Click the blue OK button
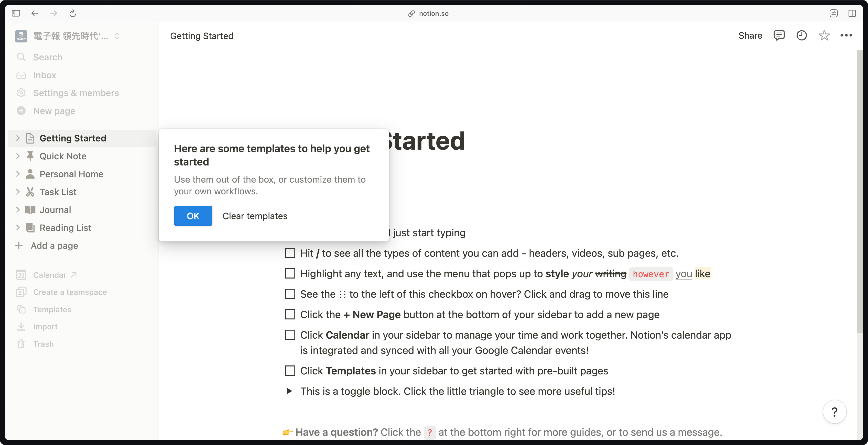Image resolution: width=868 pixels, height=445 pixels. (193, 216)
